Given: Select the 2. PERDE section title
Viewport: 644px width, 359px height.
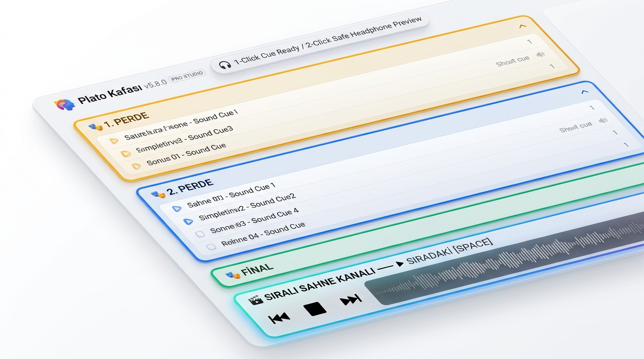Looking at the screenshot, I should pos(190,187).
